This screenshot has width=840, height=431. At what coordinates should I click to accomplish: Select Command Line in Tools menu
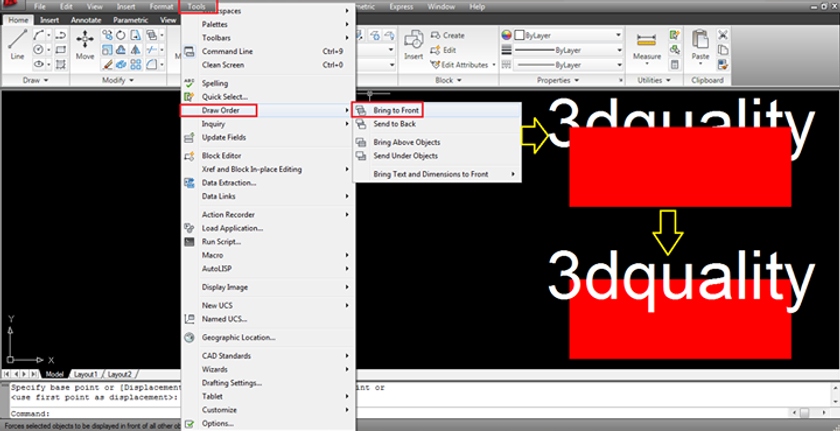(x=268, y=51)
